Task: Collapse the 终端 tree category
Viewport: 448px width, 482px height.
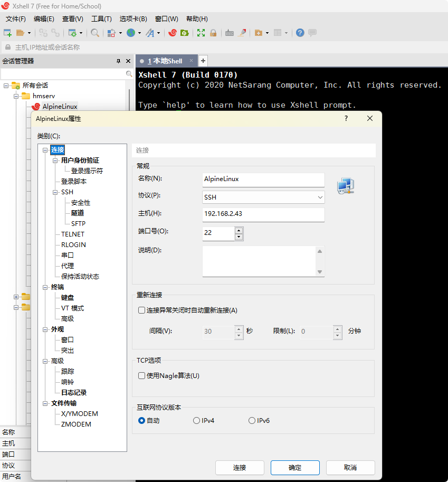Action: click(45, 287)
